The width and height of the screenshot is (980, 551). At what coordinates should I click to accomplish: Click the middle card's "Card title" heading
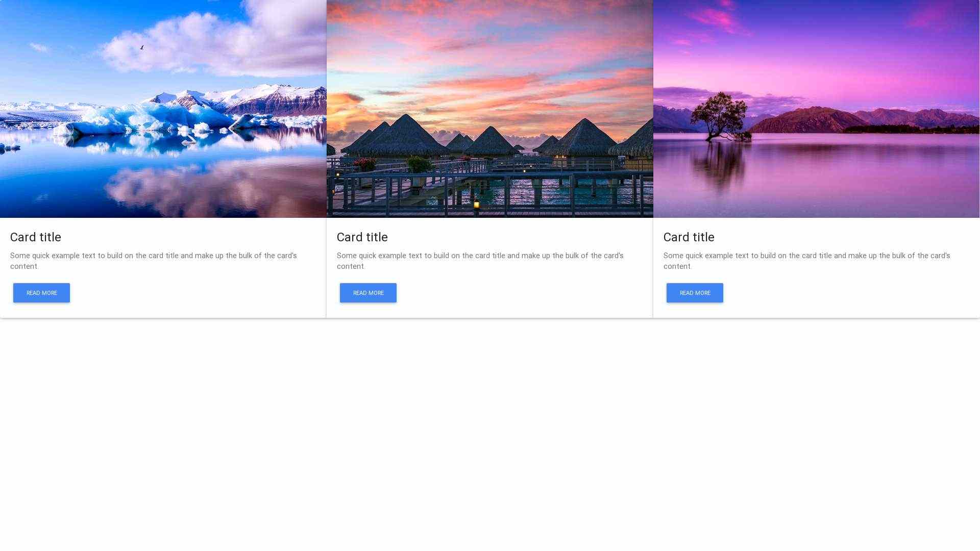[362, 237]
